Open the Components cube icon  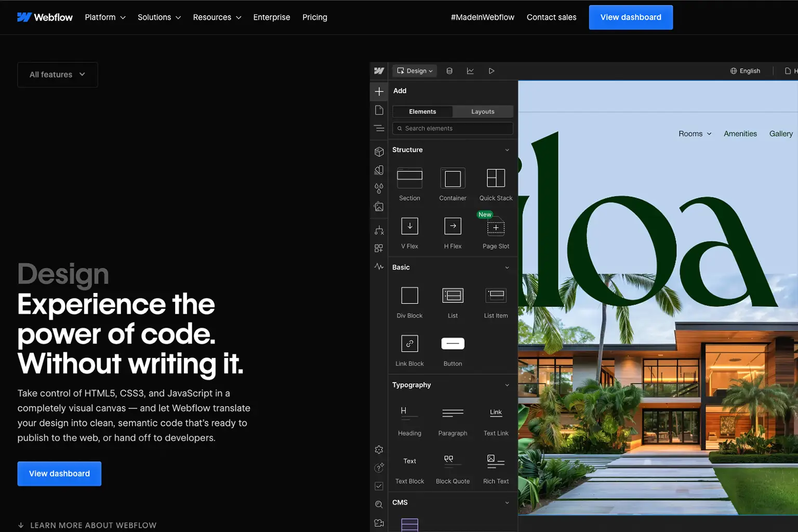pyautogui.click(x=379, y=152)
